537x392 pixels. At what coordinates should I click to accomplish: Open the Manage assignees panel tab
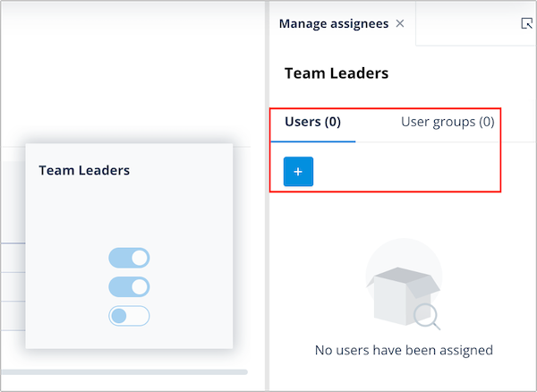(x=334, y=23)
